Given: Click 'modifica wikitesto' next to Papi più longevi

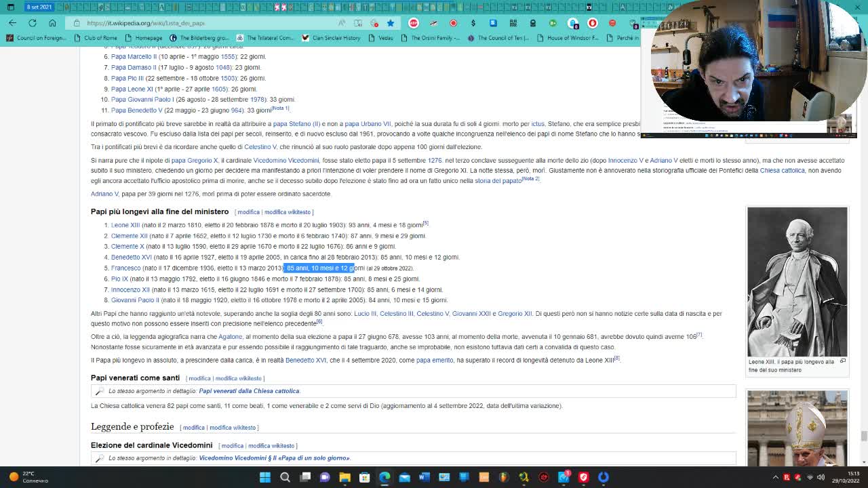Looking at the screenshot, I should click(289, 212).
